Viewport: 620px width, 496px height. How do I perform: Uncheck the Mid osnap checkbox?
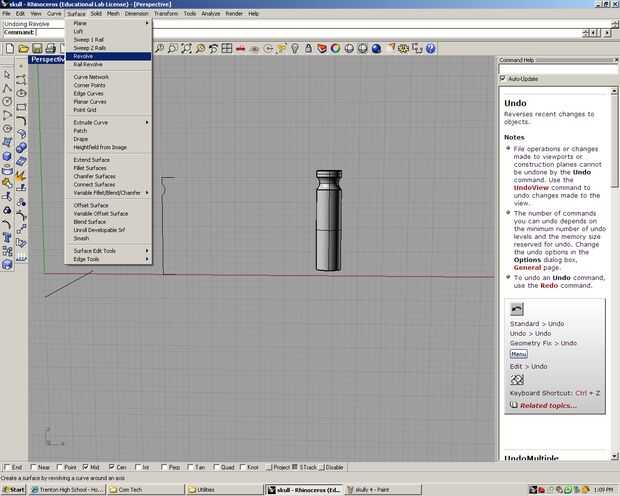tap(85, 467)
